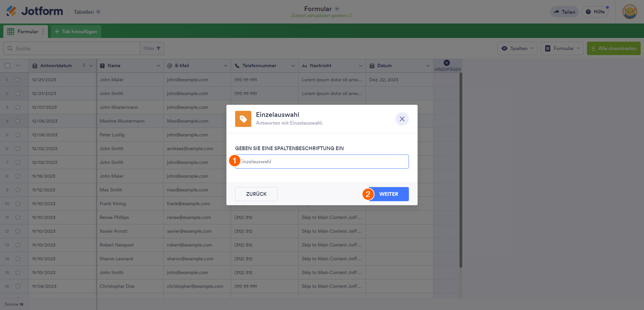Toggle the select-all rows checkbox
Image resolution: width=644 pixels, height=310 pixels.
tap(8, 66)
